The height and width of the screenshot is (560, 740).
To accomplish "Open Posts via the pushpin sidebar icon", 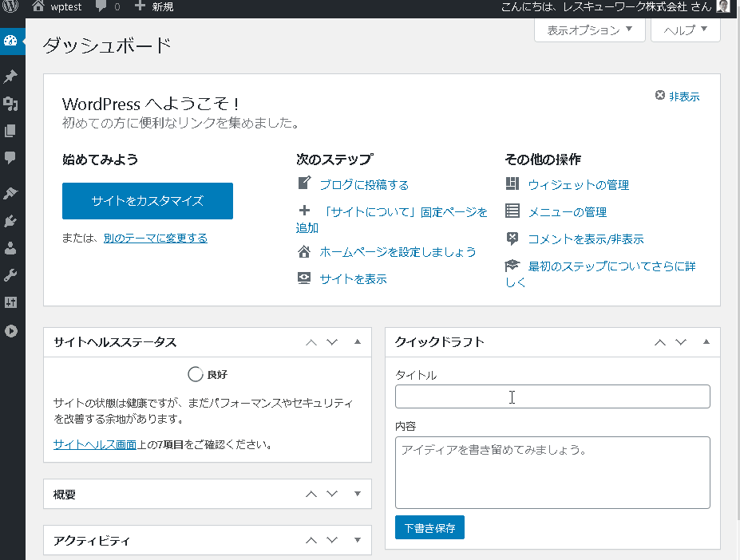I will 10,76.
